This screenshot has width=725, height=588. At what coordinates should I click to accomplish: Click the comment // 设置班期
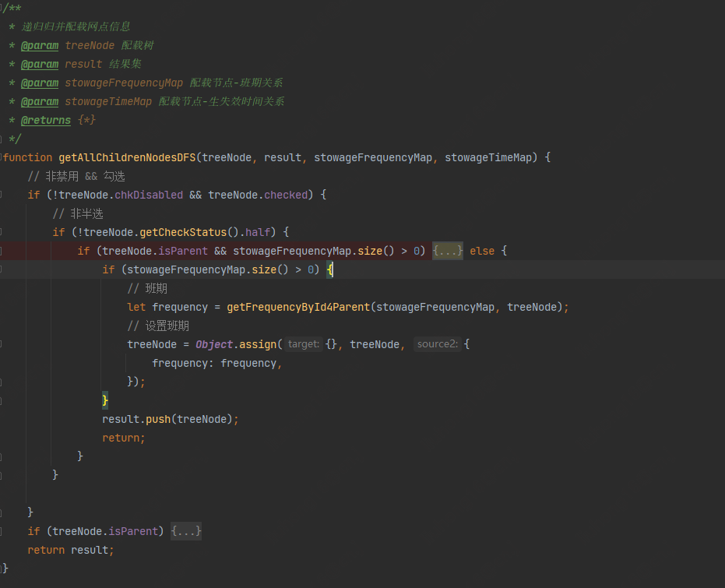(158, 326)
